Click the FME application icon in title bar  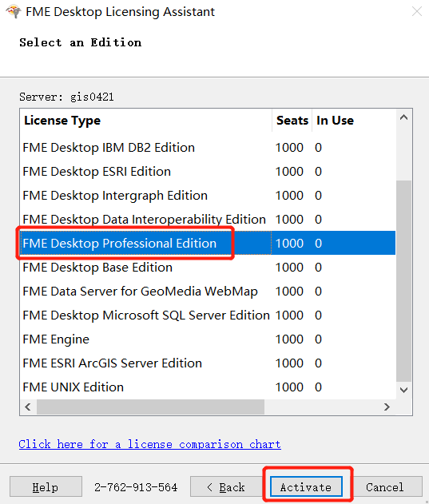[x=14, y=11]
